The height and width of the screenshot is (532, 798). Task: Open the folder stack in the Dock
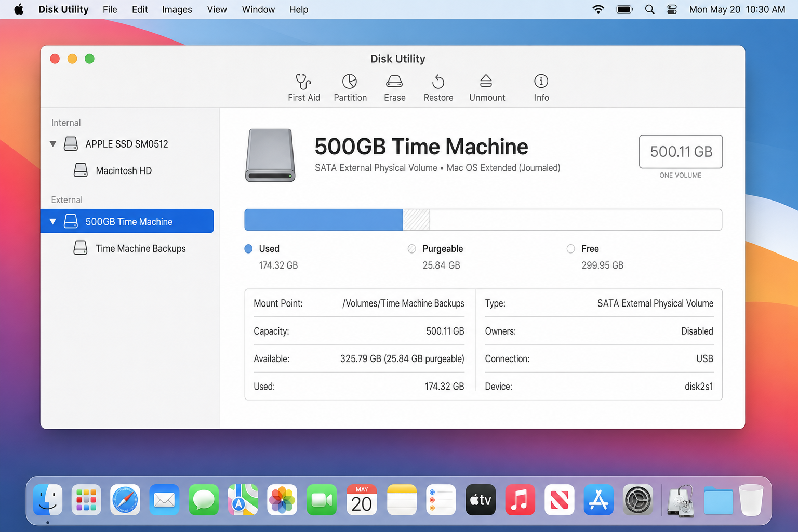click(719, 501)
